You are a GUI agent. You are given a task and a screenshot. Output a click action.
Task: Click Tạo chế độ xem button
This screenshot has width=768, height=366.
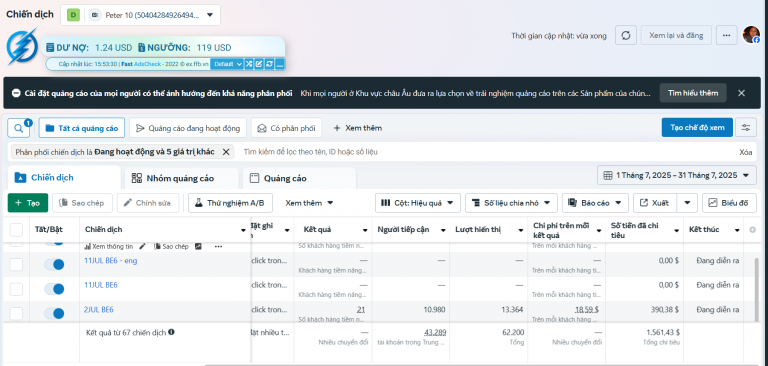coord(697,127)
